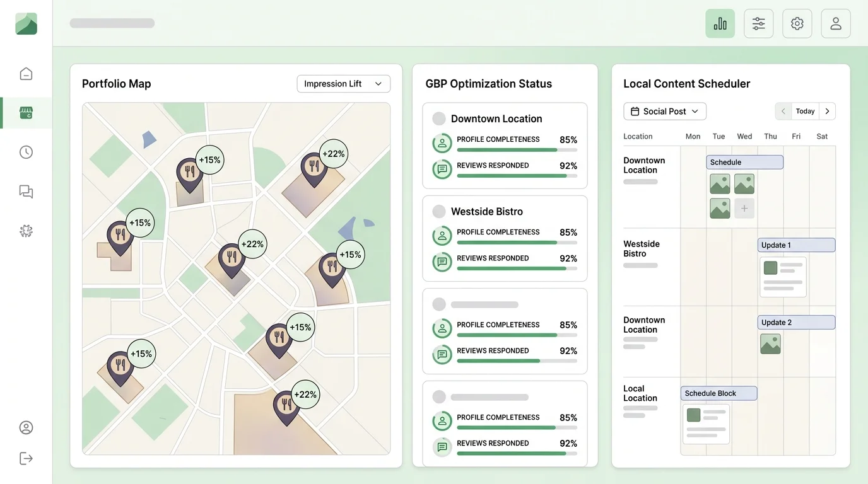Open the Update 2 event block
Image resolution: width=868 pixels, height=484 pixels.
[796, 322]
